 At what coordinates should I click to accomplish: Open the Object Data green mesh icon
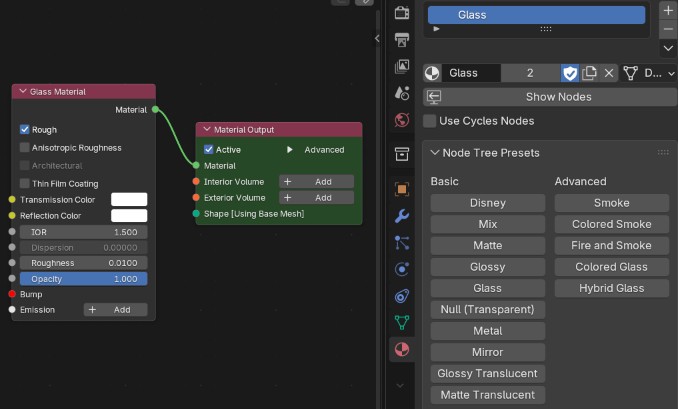402,323
